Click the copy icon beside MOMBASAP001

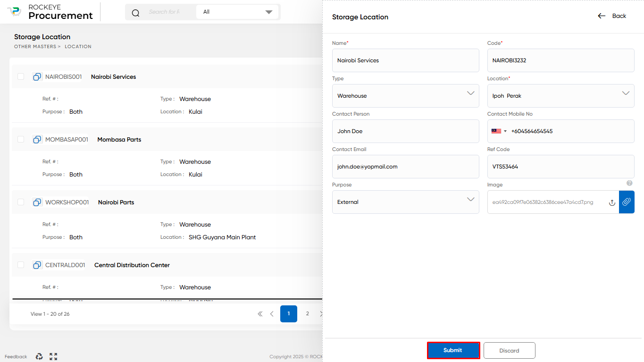pos(37,139)
